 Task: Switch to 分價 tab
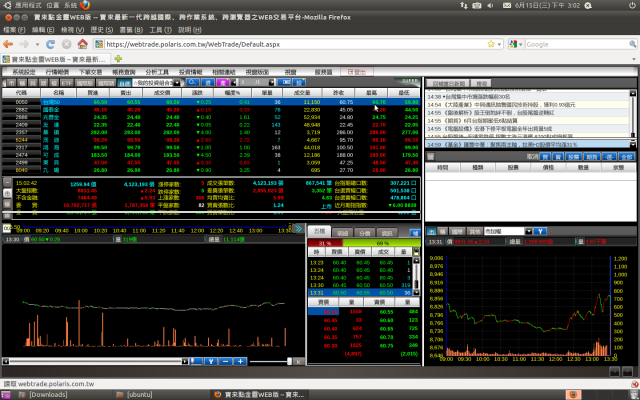[x=364, y=233]
